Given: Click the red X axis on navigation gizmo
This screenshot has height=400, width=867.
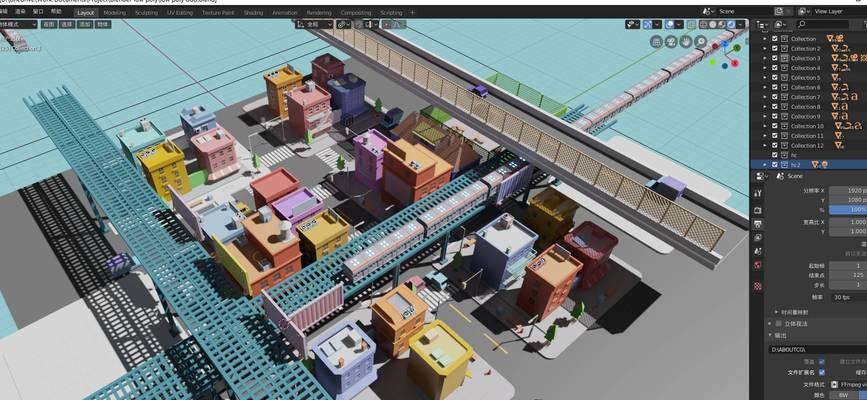Looking at the screenshot, I should click(735, 63).
